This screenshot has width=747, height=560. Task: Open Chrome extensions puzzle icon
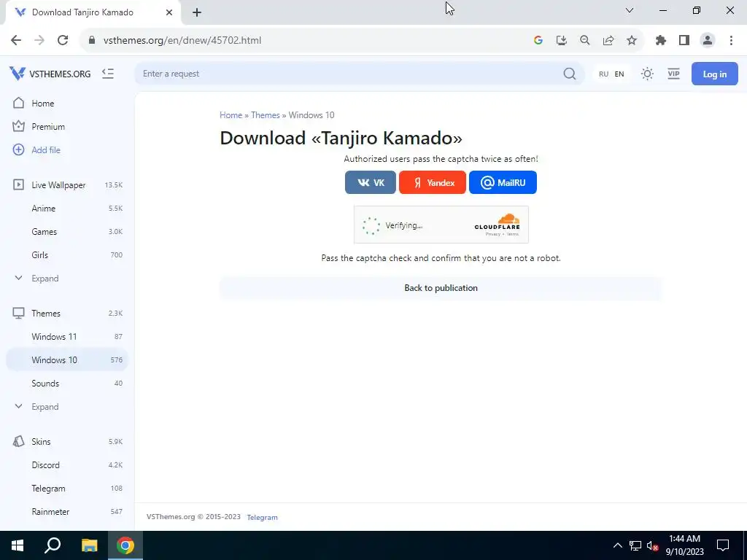click(661, 41)
